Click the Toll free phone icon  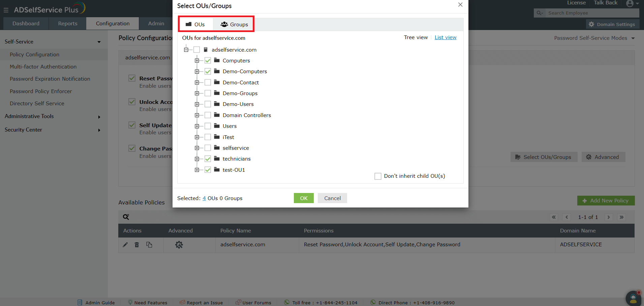tap(287, 302)
